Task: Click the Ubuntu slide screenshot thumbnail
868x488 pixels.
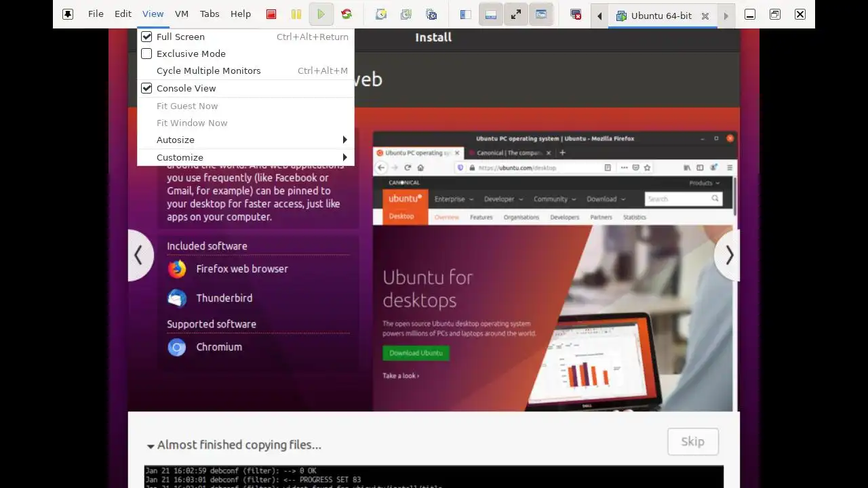Action: pyautogui.click(x=555, y=271)
